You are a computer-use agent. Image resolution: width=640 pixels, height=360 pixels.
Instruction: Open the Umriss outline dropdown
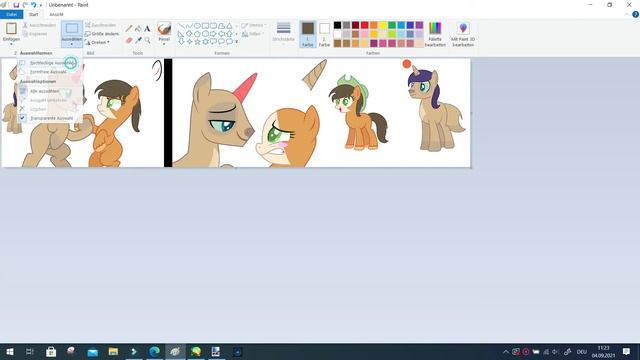tap(253, 25)
